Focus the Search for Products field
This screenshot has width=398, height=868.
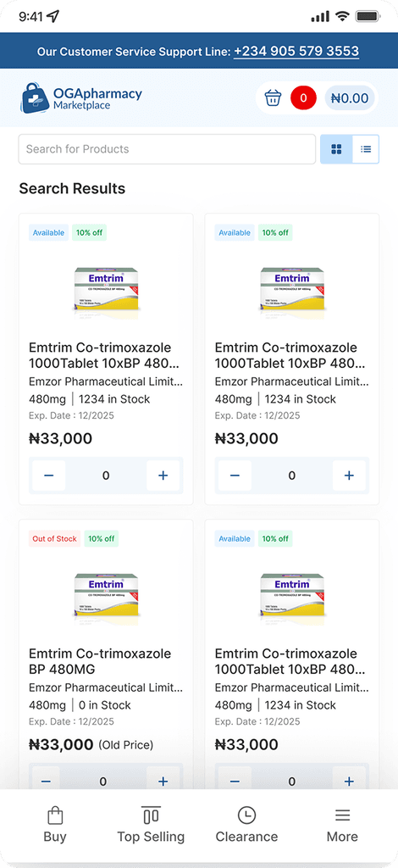coord(167,149)
